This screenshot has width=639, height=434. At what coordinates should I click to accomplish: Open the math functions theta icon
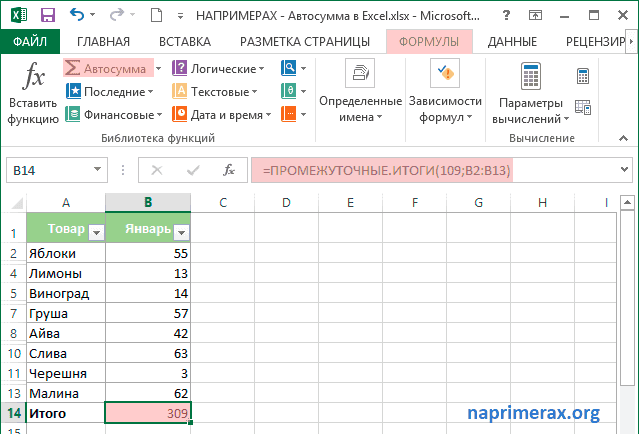(x=292, y=91)
